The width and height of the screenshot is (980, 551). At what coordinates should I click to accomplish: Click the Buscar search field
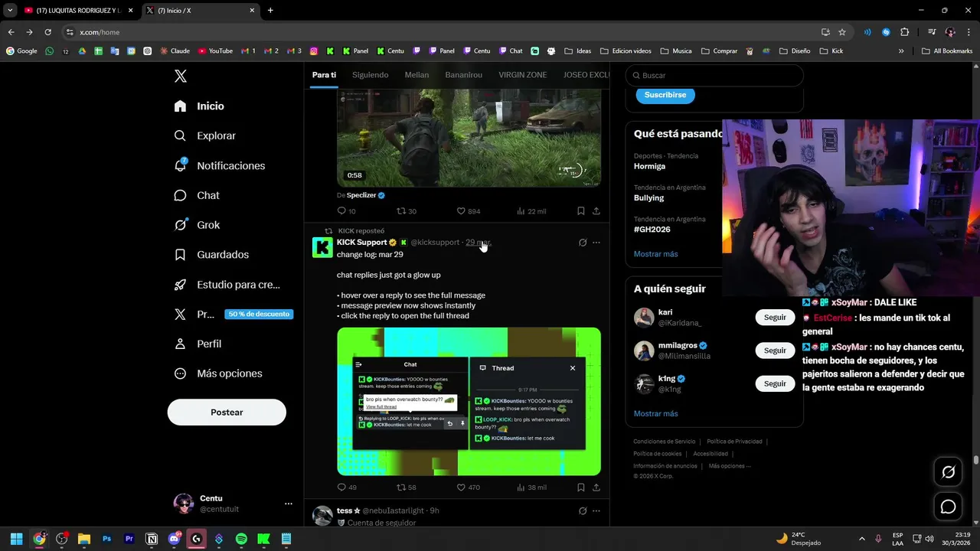[714, 76]
